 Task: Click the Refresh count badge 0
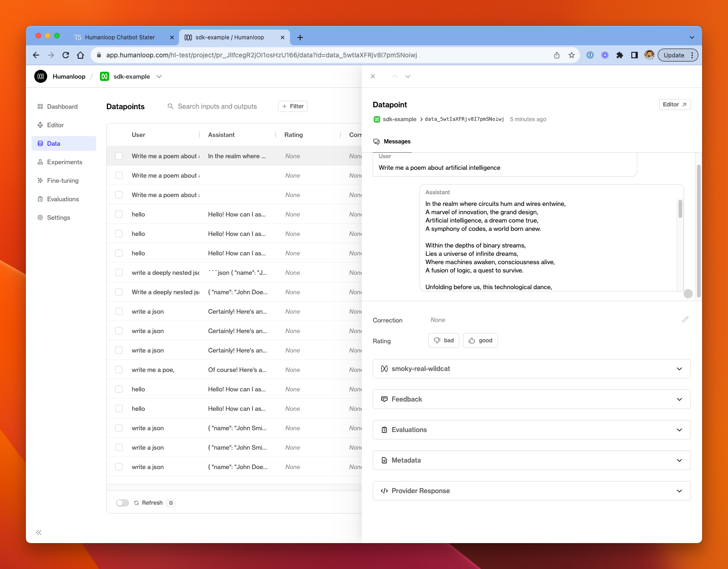pyautogui.click(x=171, y=503)
